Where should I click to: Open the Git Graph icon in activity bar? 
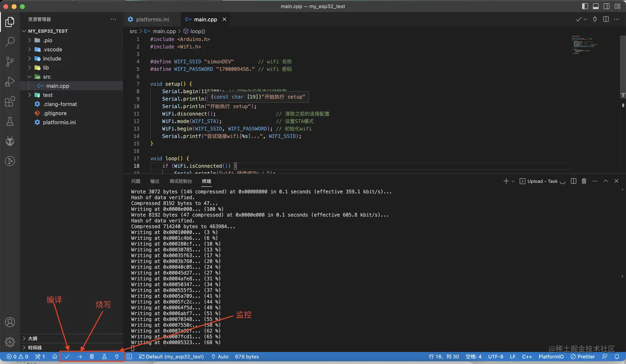pos(10,161)
